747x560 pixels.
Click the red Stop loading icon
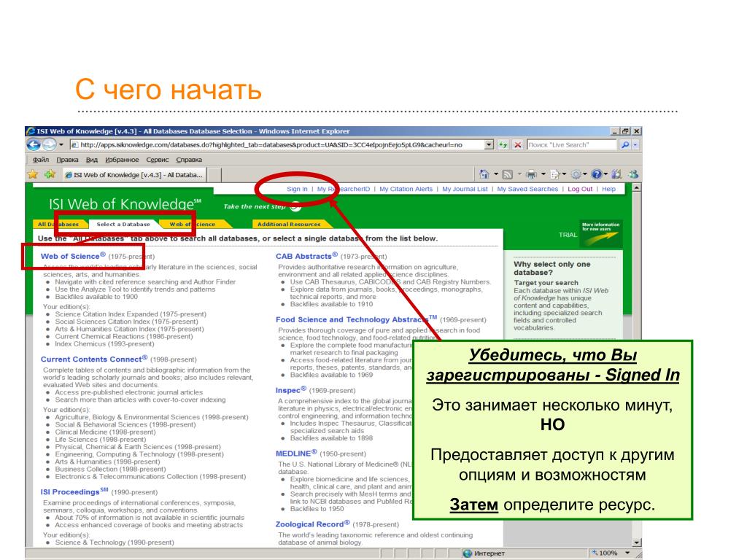(518, 145)
